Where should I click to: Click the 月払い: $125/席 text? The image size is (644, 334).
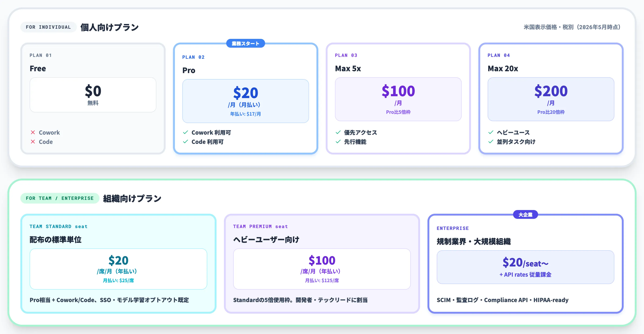coord(322,281)
